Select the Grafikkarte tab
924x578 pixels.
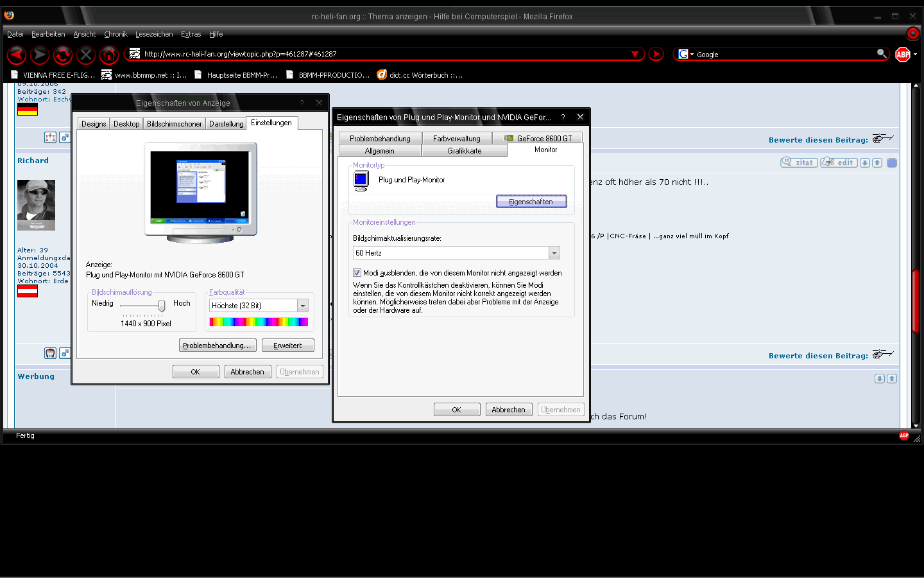pos(465,151)
